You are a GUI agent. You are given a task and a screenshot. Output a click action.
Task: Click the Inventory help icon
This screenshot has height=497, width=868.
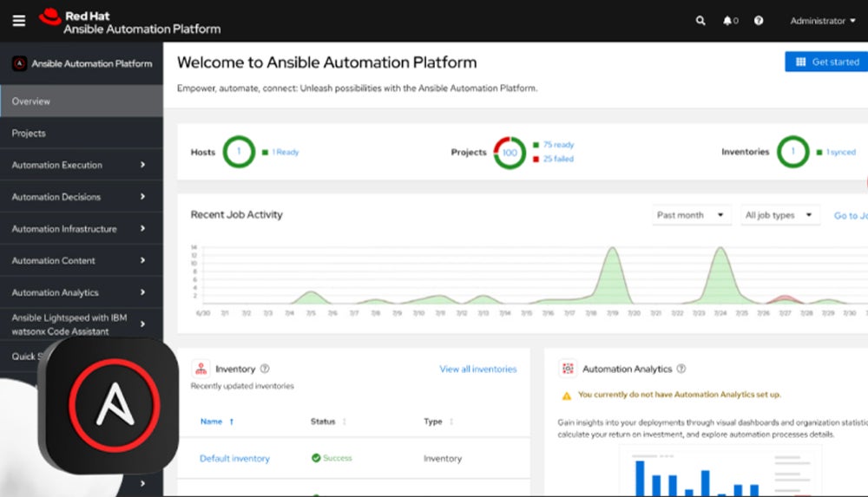[x=265, y=369]
